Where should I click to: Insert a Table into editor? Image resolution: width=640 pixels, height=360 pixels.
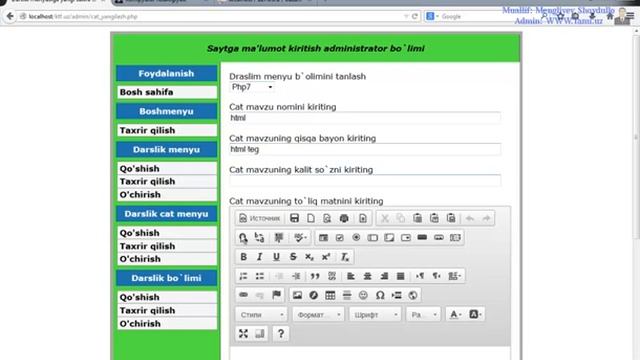[x=330, y=295]
